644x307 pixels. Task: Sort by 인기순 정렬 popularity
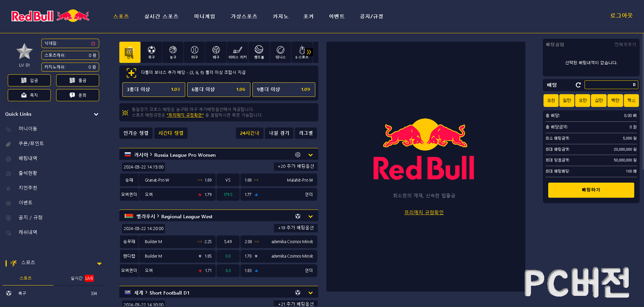(x=136, y=133)
